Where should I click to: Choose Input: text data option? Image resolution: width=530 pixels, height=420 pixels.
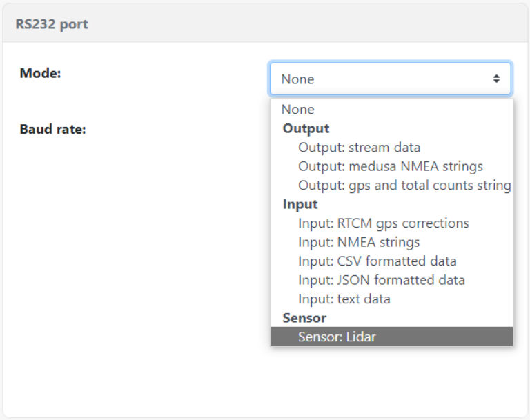(344, 299)
